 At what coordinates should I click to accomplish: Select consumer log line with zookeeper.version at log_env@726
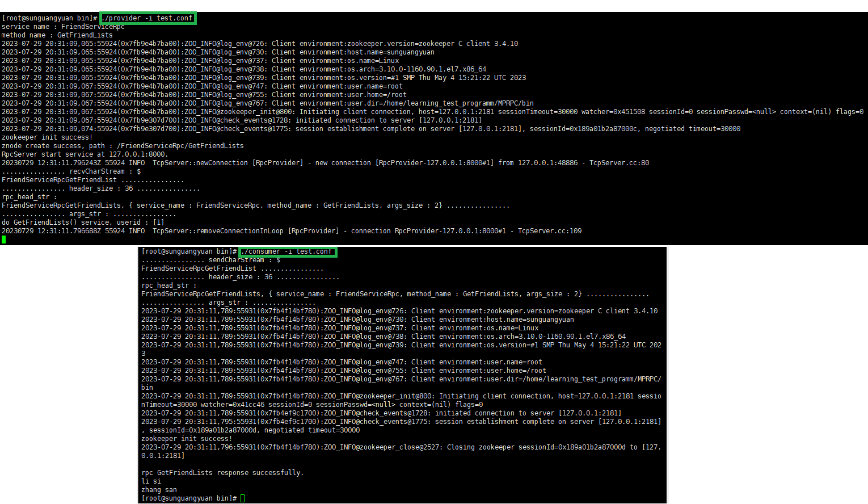(399, 311)
